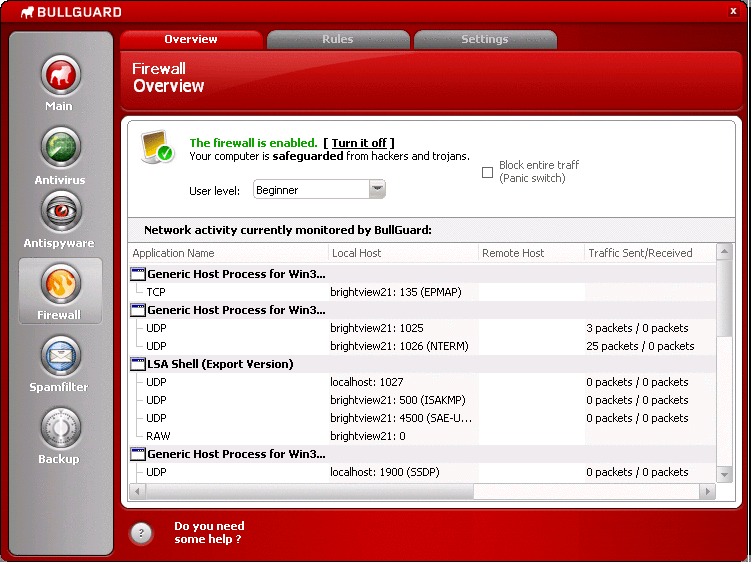753x564 pixels.
Task: Sort by Traffic Sent/Received column header
Action: [650, 253]
